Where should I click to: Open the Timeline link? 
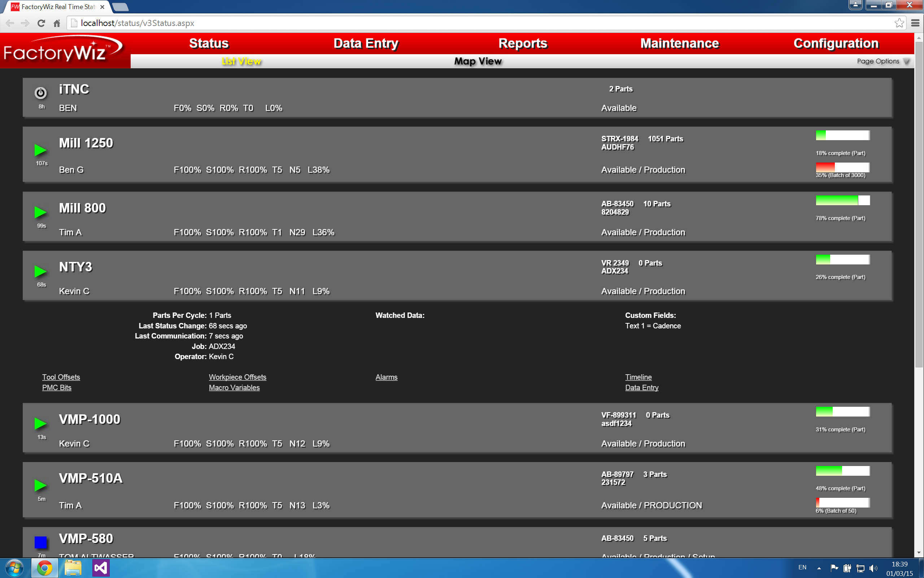click(638, 377)
